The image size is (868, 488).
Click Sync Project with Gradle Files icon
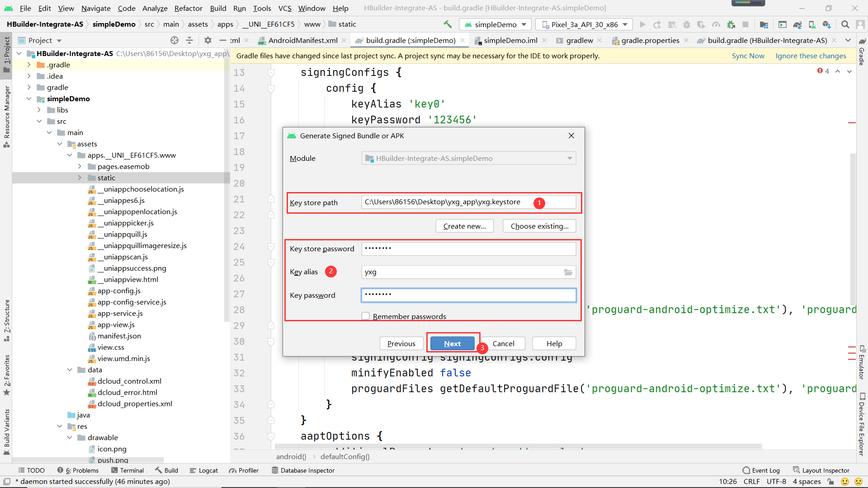(797, 24)
